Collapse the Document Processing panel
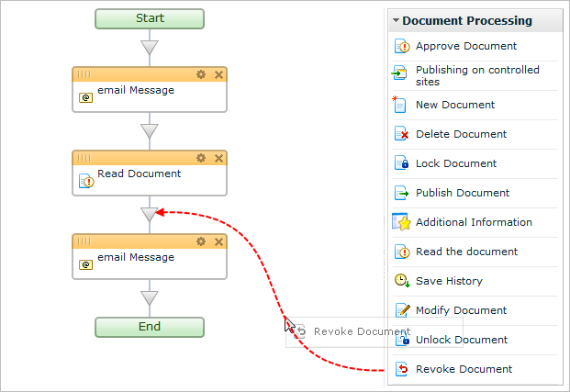Image resolution: width=570 pixels, height=392 pixels. (x=396, y=20)
